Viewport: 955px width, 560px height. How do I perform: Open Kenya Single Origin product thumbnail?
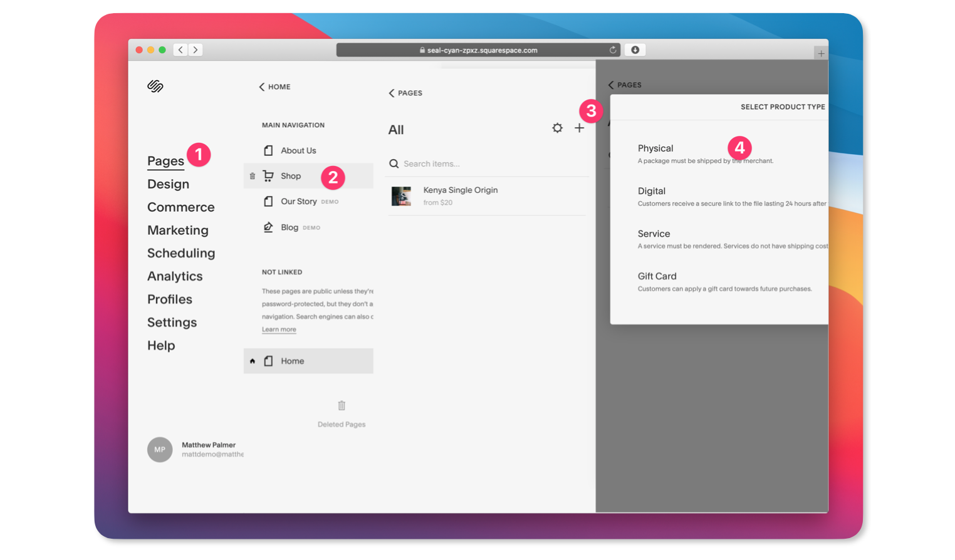click(401, 196)
